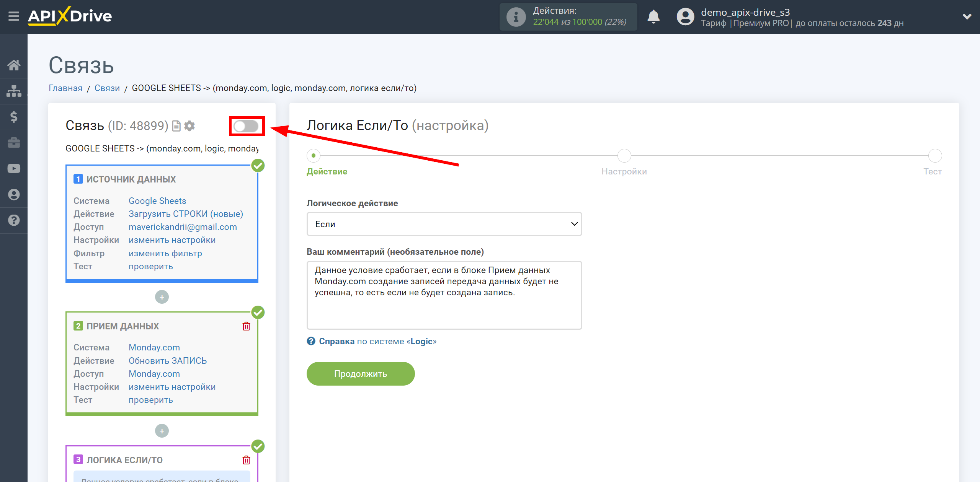Open the Связи breadcrumb link
This screenshot has width=980, height=482.
[x=107, y=88]
